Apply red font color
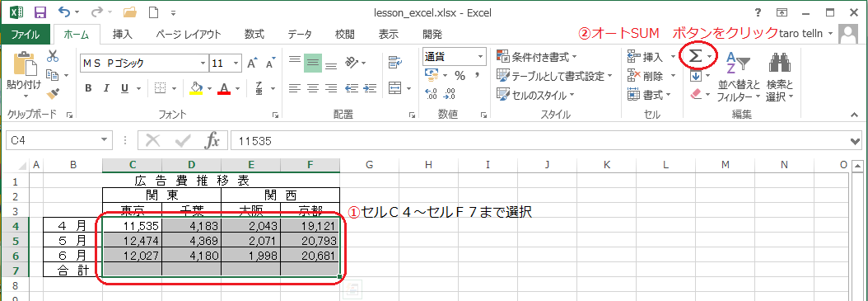The image size is (868, 301). (x=224, y=88)
